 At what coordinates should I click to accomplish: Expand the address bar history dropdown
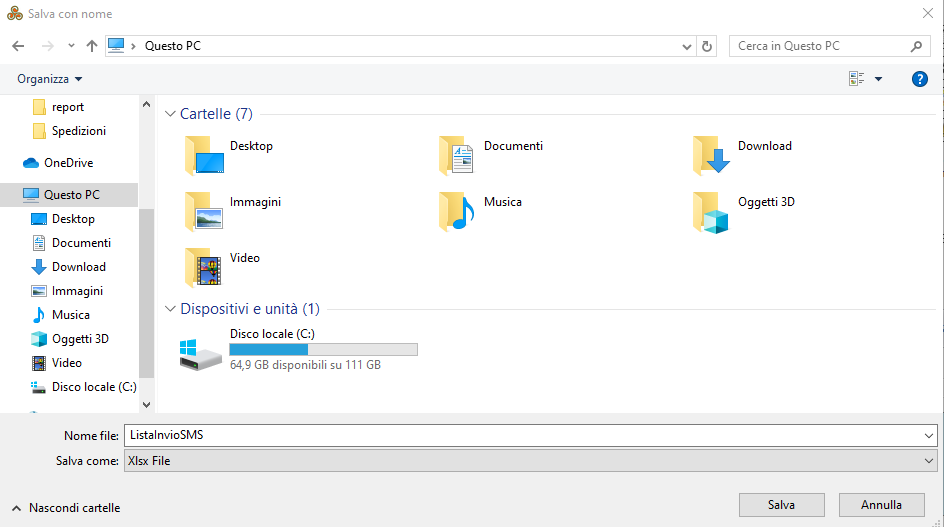pos(687,46)
